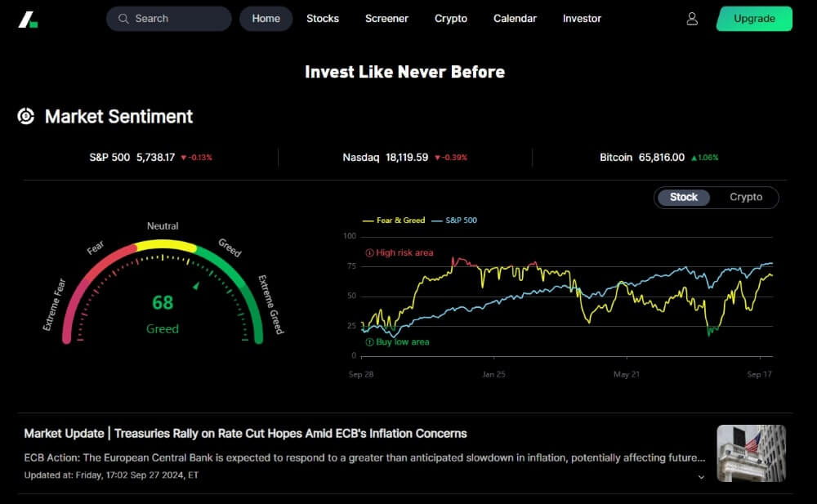Click Bitcoin green up-arrow change indicator

pos(694,158)
